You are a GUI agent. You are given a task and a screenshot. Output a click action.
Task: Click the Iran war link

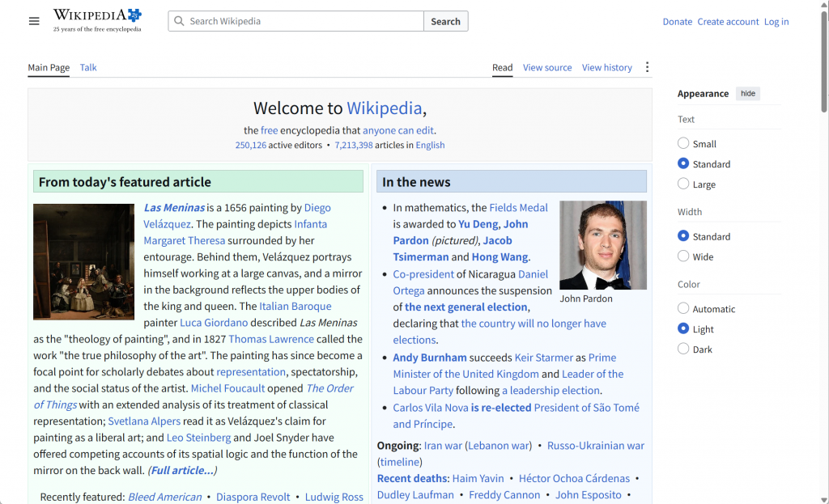click(x=443, y=446)
